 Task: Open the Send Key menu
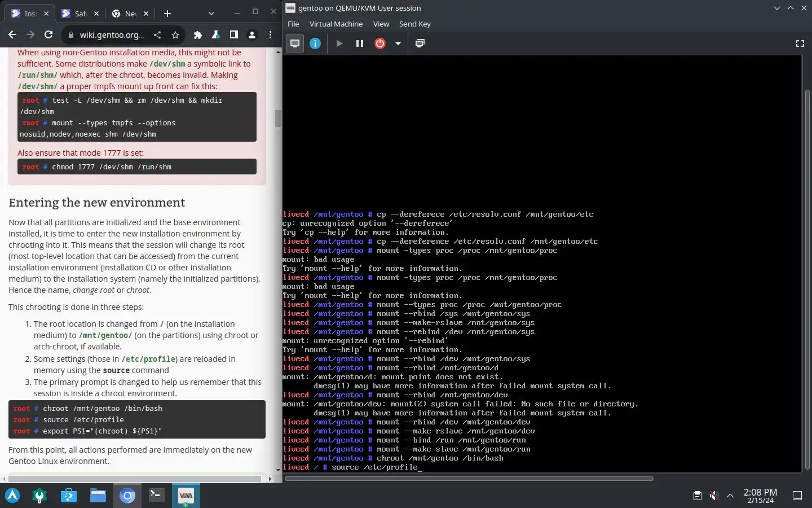coord(415,24)
